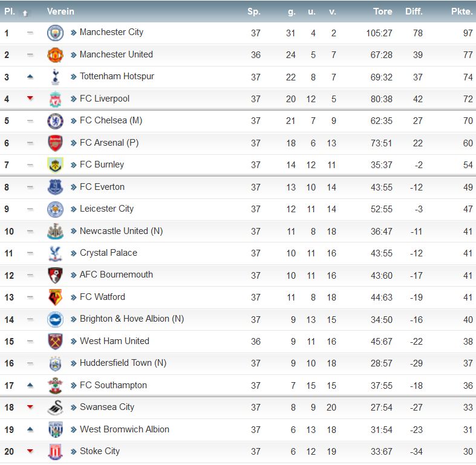Click the FC Chelsea club crest

55,121
